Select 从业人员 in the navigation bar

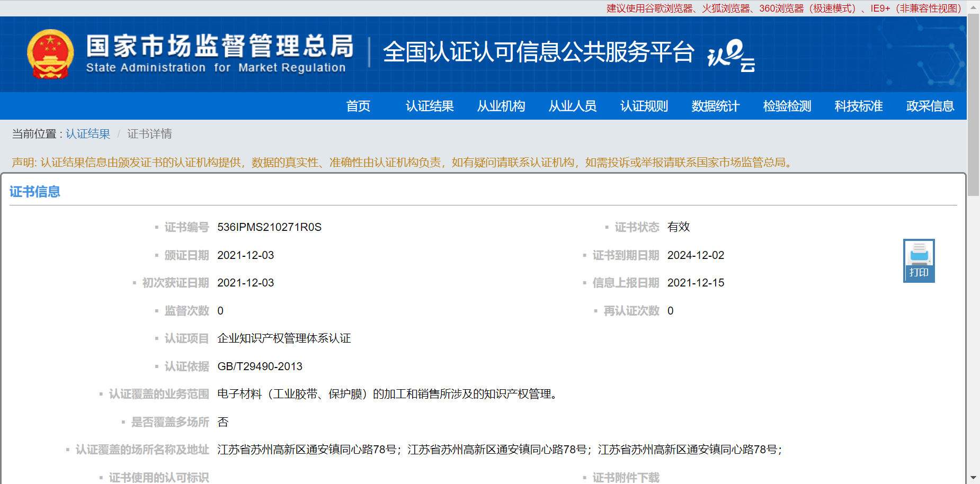[573, 106]
